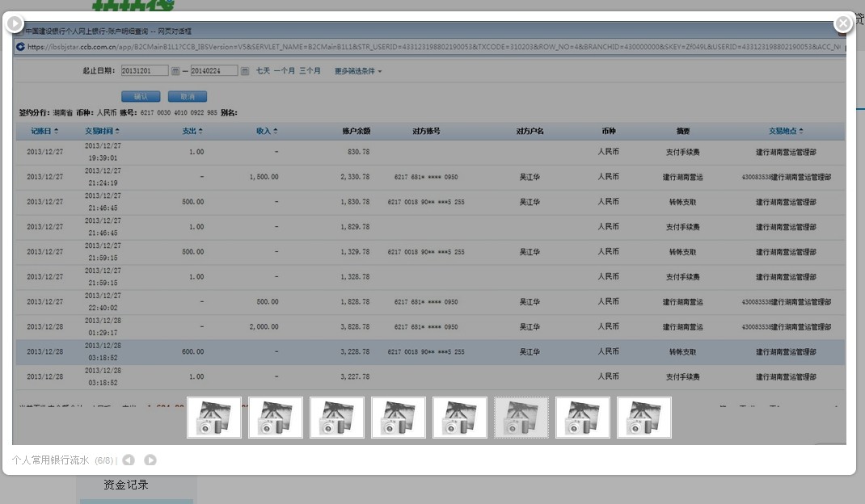Choose the 一个月 quick date range

285,71
